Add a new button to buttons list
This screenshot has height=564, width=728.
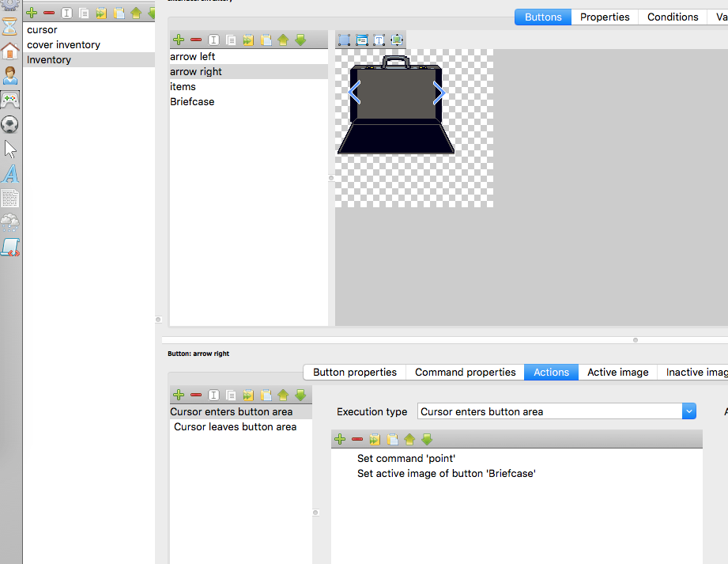179,40
